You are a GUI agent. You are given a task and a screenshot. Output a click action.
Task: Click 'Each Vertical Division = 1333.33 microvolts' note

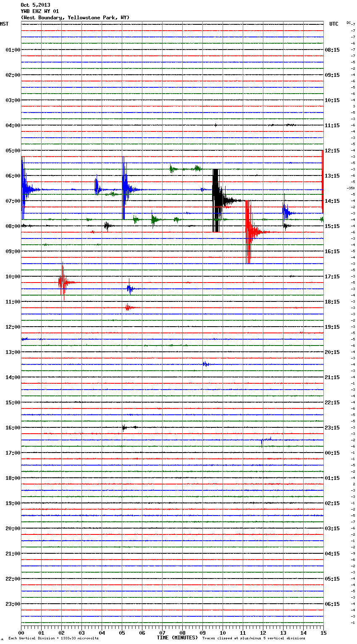click(53, 639)
